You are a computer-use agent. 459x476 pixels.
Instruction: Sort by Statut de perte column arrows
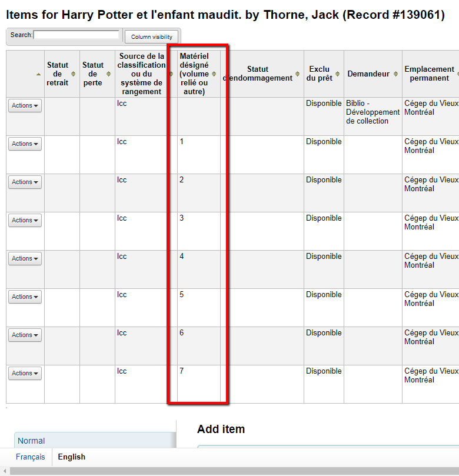coord(108,74)
